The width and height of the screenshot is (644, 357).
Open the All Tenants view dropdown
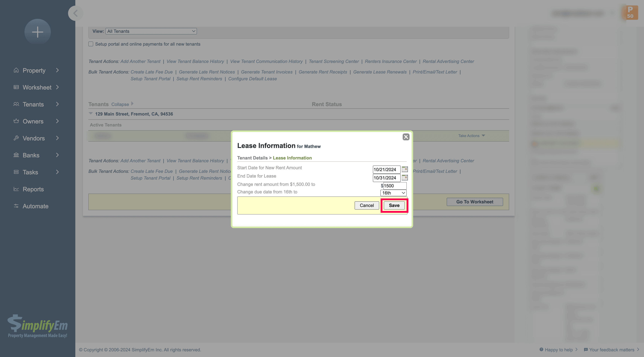151,31
